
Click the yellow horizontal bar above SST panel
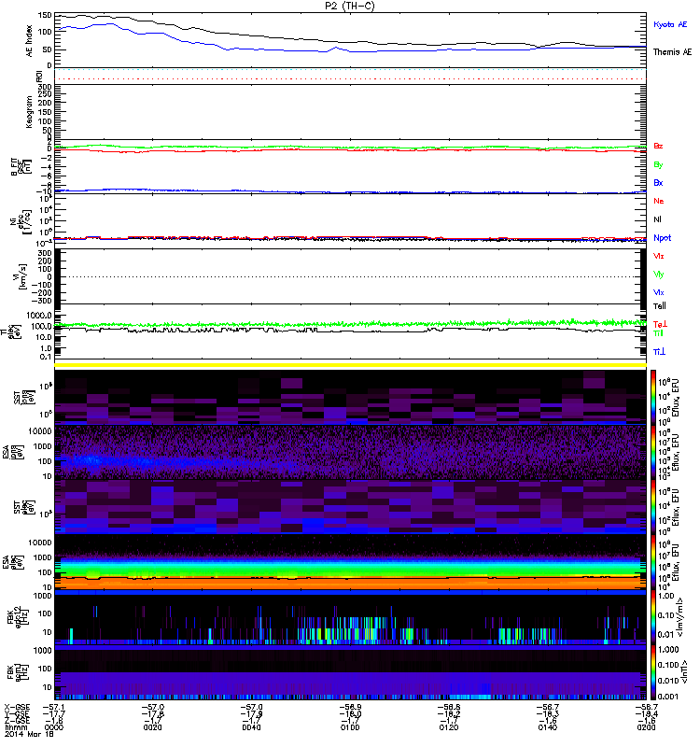tap(350, 365)
